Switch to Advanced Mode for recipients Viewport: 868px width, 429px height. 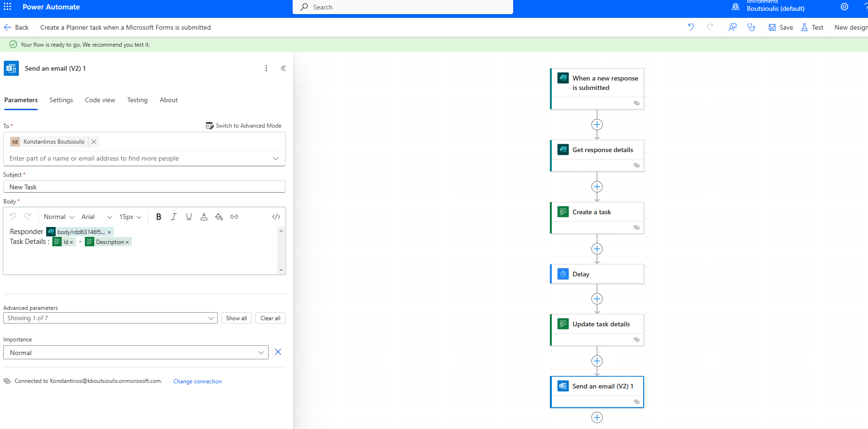(244, 126)
